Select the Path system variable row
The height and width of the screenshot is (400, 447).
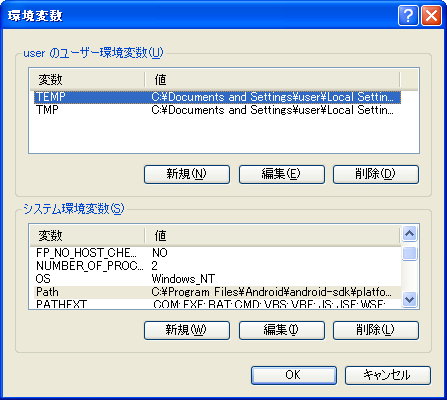click(x=217, y=292)
